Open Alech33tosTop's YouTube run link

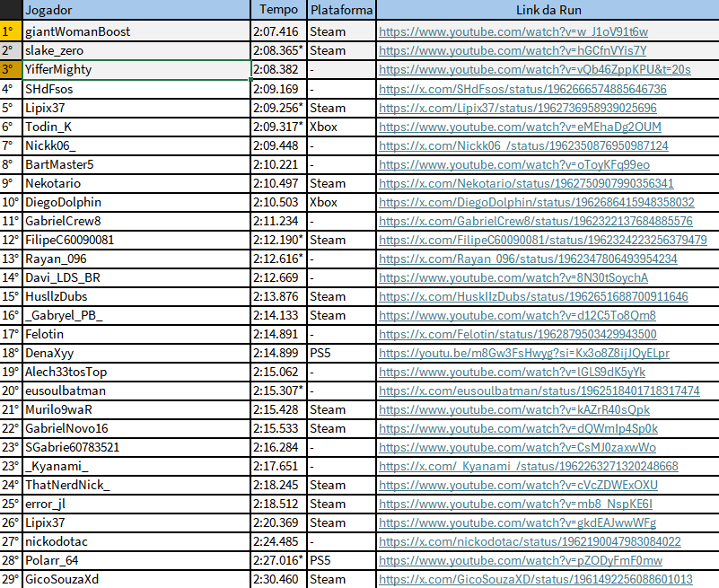coord(513,372)
